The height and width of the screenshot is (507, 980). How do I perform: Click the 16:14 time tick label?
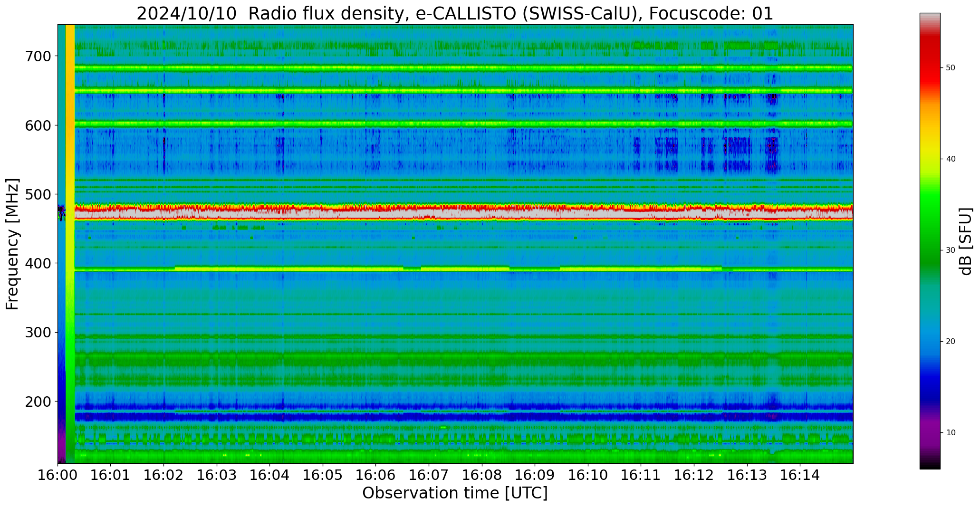tap(800, 475)
